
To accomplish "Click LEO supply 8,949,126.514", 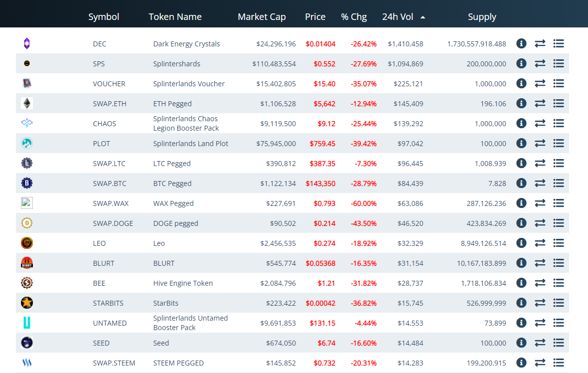I will tap(483, 243).
